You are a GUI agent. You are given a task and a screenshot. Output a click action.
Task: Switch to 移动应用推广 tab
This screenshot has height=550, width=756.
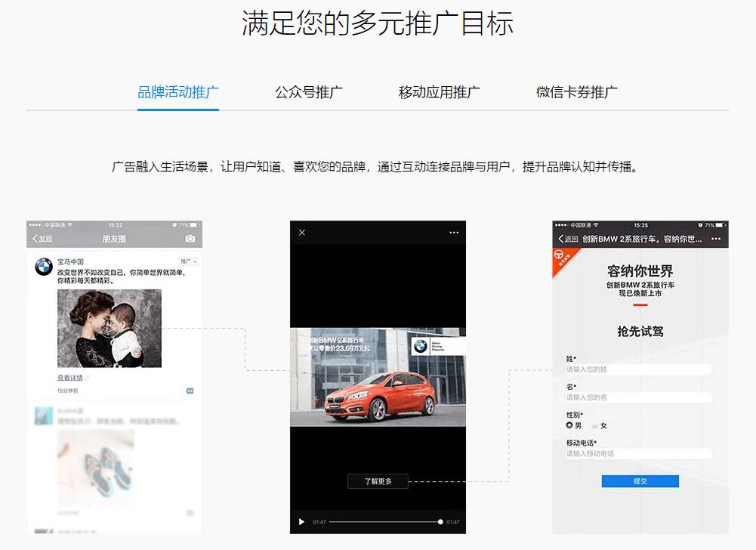pos(440,91)
